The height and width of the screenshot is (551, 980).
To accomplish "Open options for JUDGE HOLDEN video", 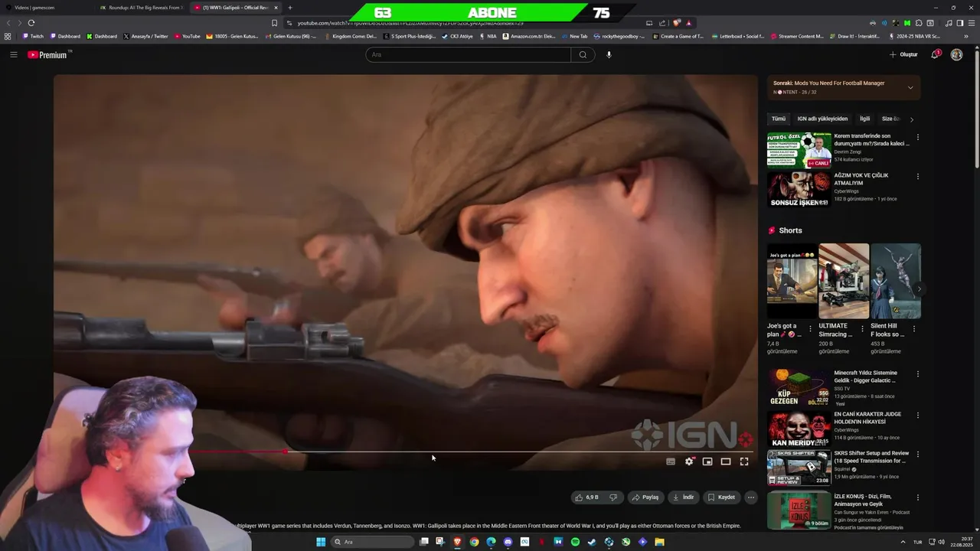I will [x=918, y=416].
